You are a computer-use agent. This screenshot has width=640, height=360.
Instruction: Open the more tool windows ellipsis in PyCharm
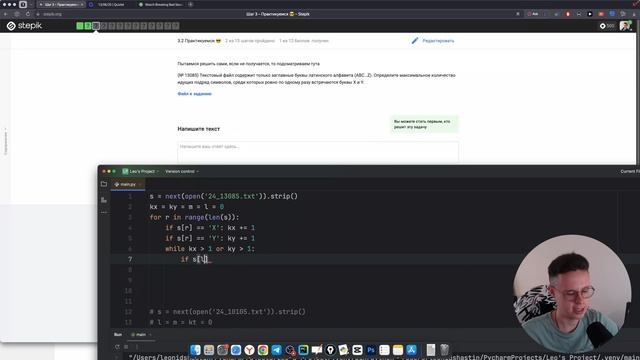click(104, 212)
